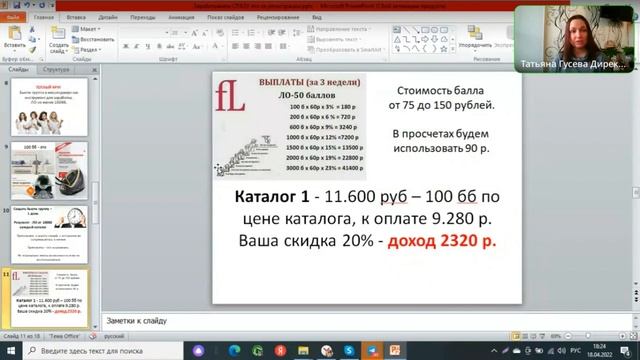
Task: Toggle text Shadow formatting
Action: pos(159,47)
